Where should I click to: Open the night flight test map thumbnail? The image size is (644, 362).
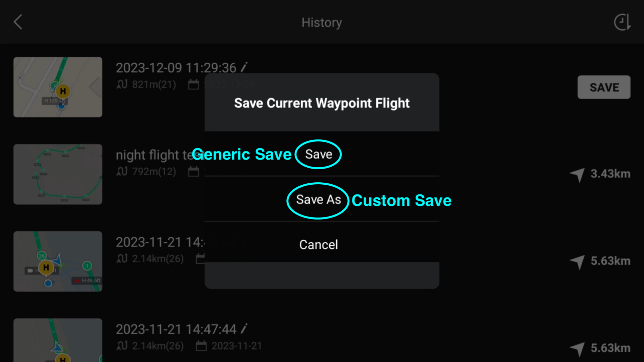coord(58,174)
